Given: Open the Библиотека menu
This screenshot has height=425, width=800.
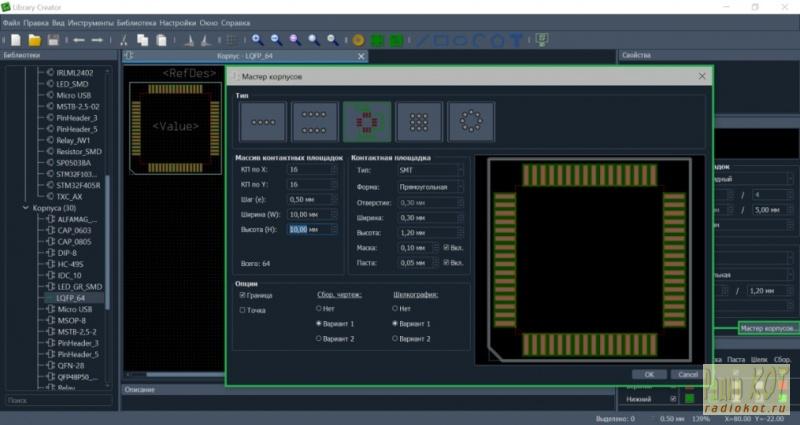Looking at the screenshot, I should pyautogui.click(x=135, y=22).
